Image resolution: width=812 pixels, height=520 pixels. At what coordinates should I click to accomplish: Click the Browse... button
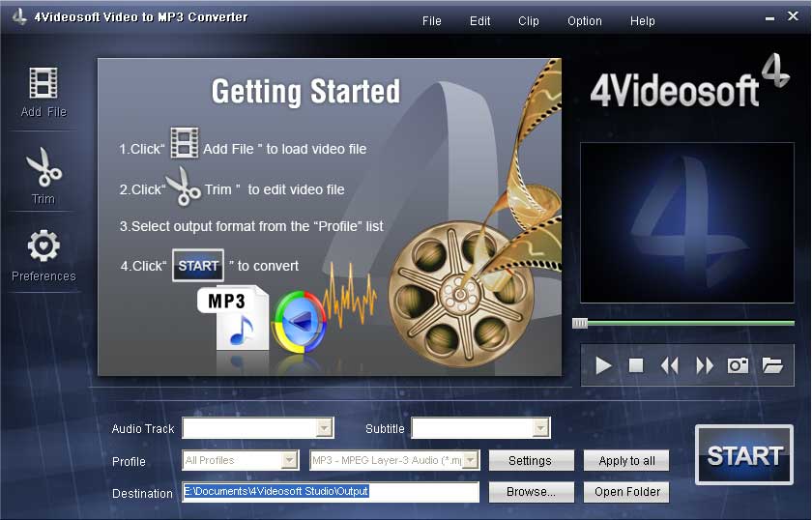[531, 492]
